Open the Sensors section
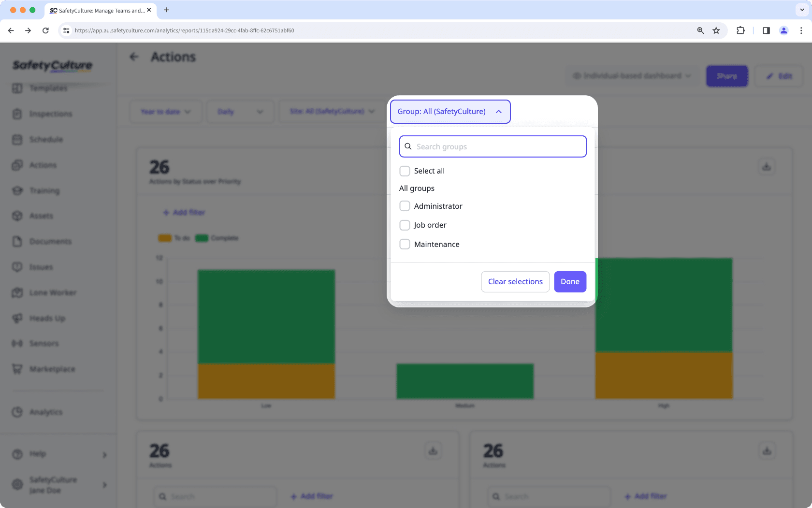Screen dimensions: 812x508 [44, 343]
